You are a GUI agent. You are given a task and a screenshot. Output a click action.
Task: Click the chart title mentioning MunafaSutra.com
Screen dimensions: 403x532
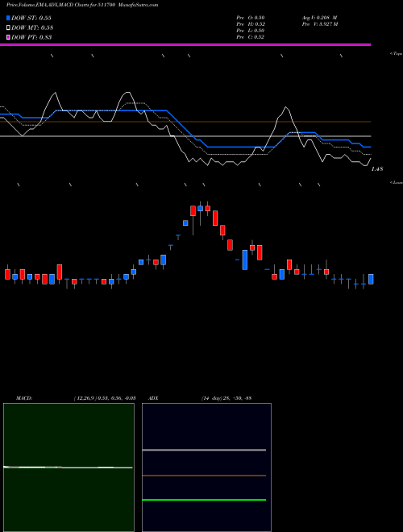[82, 5]
